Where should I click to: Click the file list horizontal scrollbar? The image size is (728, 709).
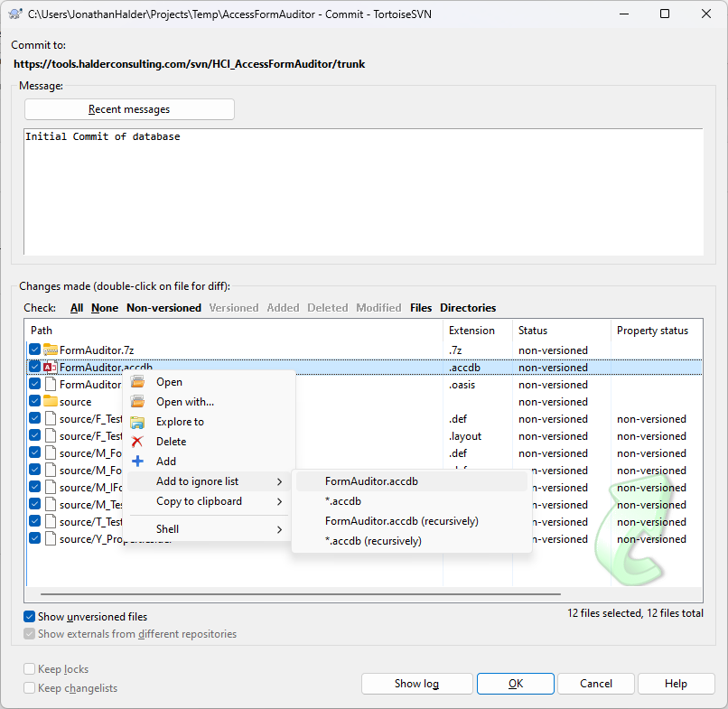tap(301, 594)
